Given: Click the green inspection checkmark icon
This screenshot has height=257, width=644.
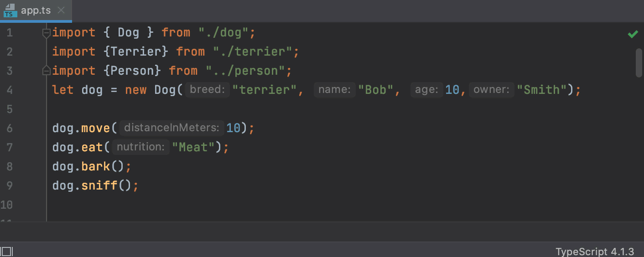Looking at the screenshot, I should coord(633,34).
